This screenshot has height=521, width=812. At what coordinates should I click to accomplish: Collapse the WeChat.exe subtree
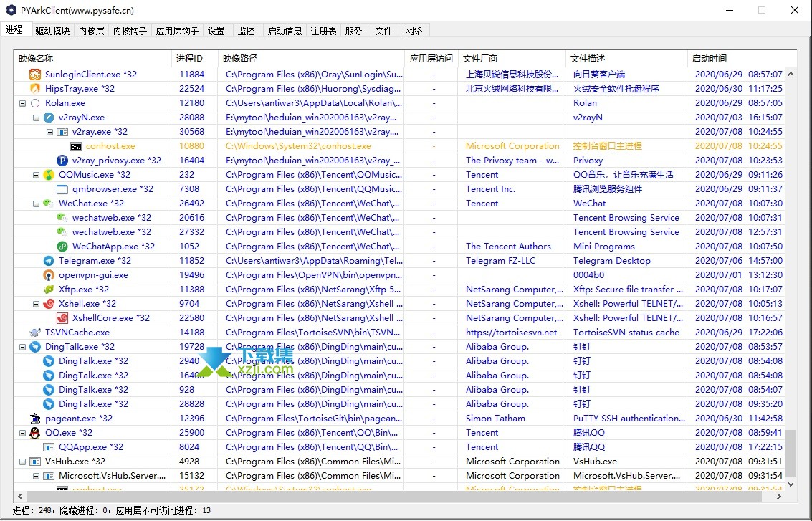36,204
